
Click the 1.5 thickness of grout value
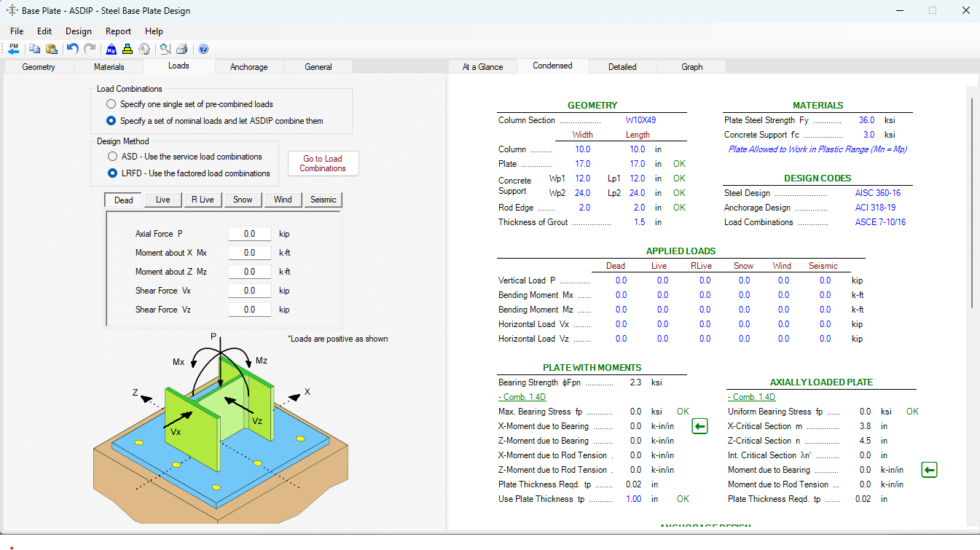click(x=639, y=222)
